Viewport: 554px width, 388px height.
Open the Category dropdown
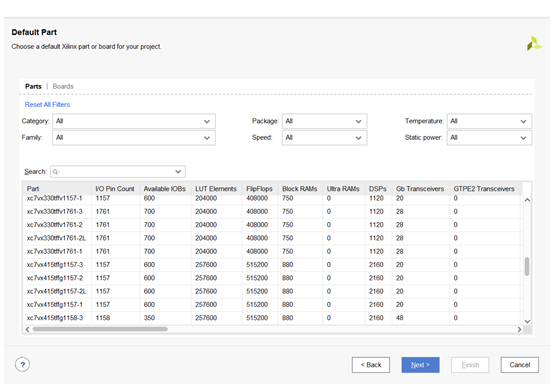pos(134,121)
